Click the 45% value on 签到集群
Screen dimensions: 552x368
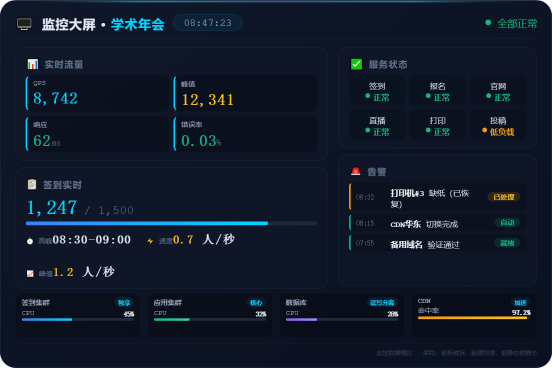click(129, 314)
